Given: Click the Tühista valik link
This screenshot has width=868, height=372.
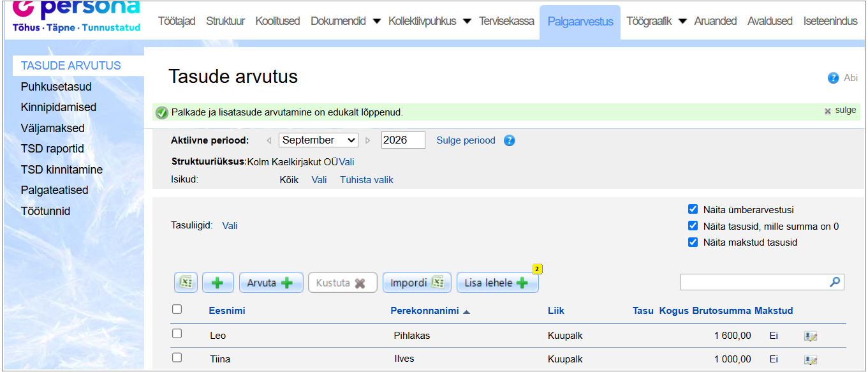Looking at the screenshot, I should point(367,180).
